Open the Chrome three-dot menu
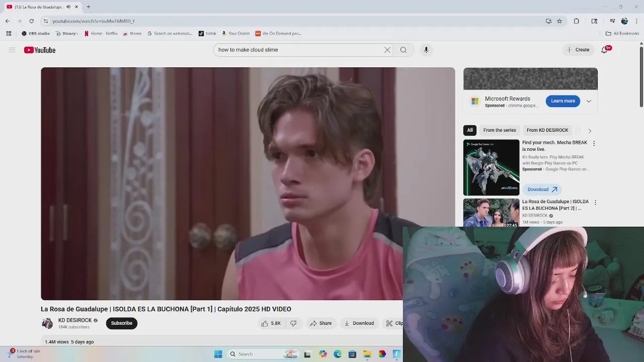Viewport: 644px width, 362px height. [637, 21]
